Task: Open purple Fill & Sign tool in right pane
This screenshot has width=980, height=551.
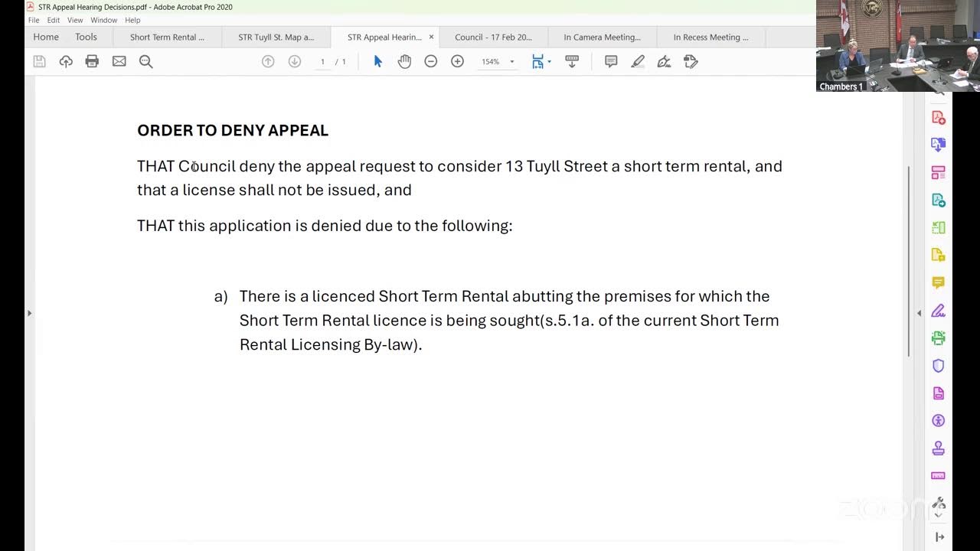Action: coord(938,310)
